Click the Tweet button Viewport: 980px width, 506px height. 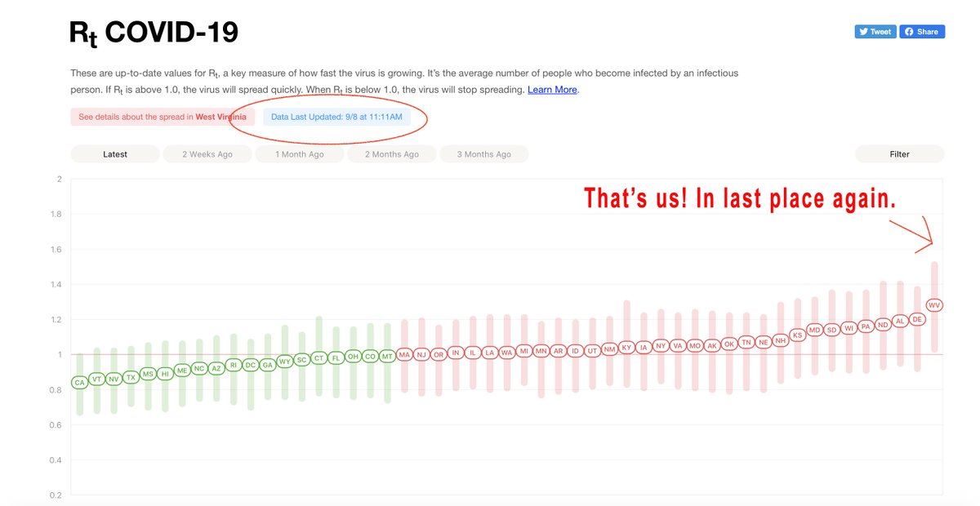[x=875, y=32]
